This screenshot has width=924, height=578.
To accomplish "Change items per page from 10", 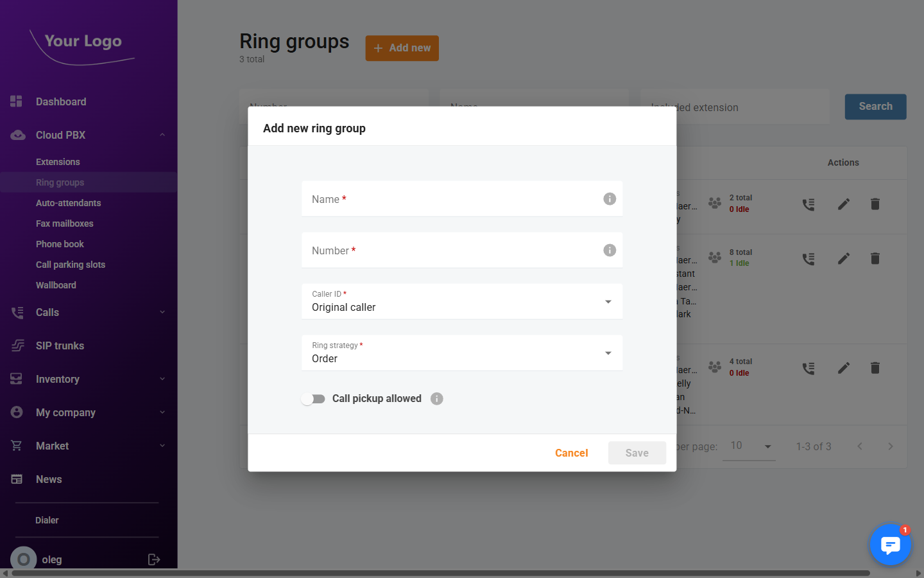I will click(x=749, y=446).
